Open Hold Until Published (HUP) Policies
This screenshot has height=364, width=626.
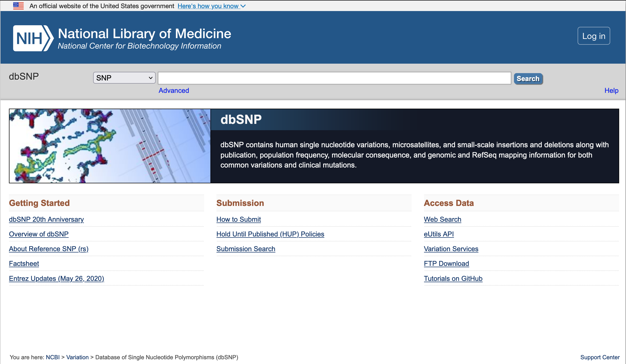click(x=270, y=234)
